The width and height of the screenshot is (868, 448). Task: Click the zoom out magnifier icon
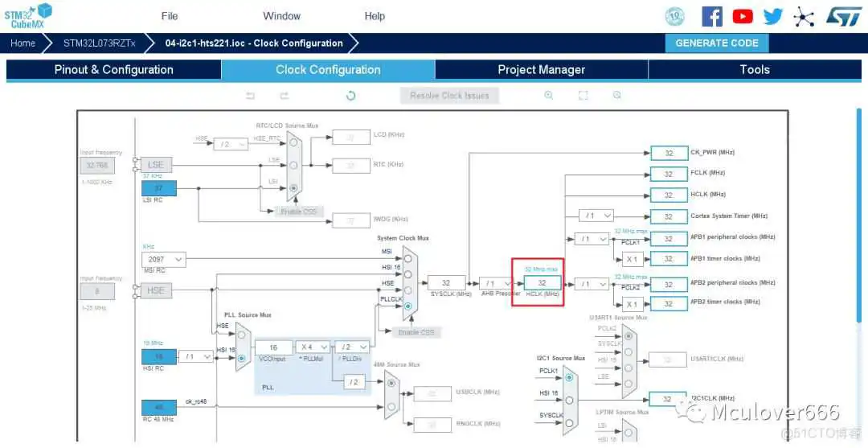click(x=617, y=95)
